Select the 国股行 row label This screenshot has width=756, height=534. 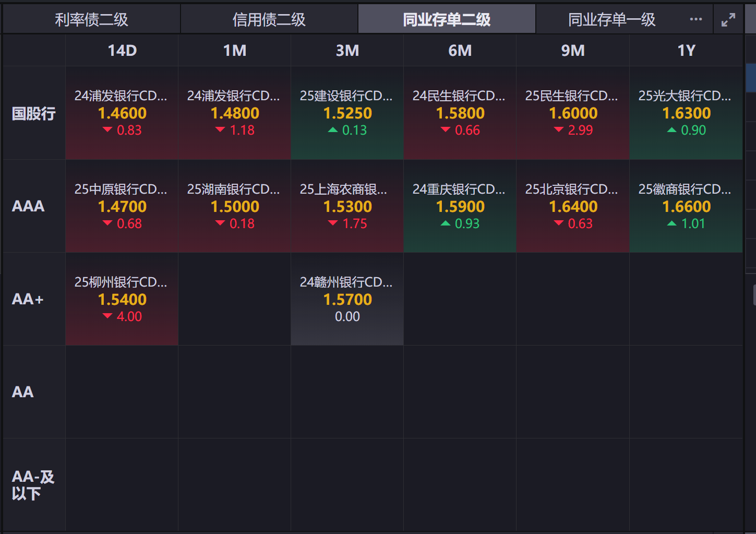[x=34, y=113]
